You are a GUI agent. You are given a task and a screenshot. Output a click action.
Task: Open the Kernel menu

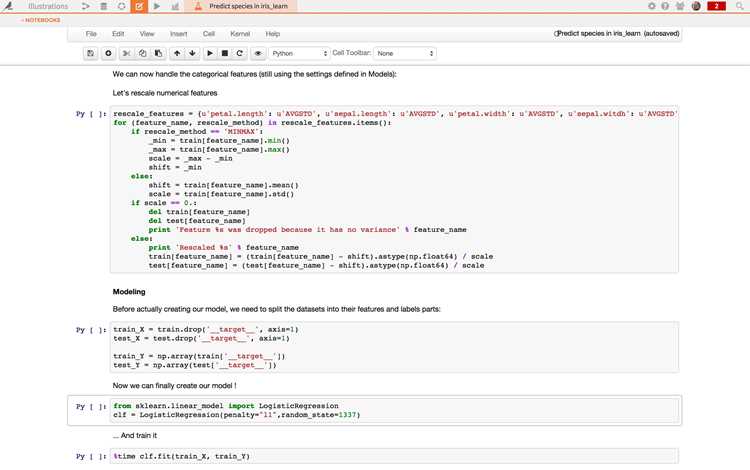click(240, 33)
